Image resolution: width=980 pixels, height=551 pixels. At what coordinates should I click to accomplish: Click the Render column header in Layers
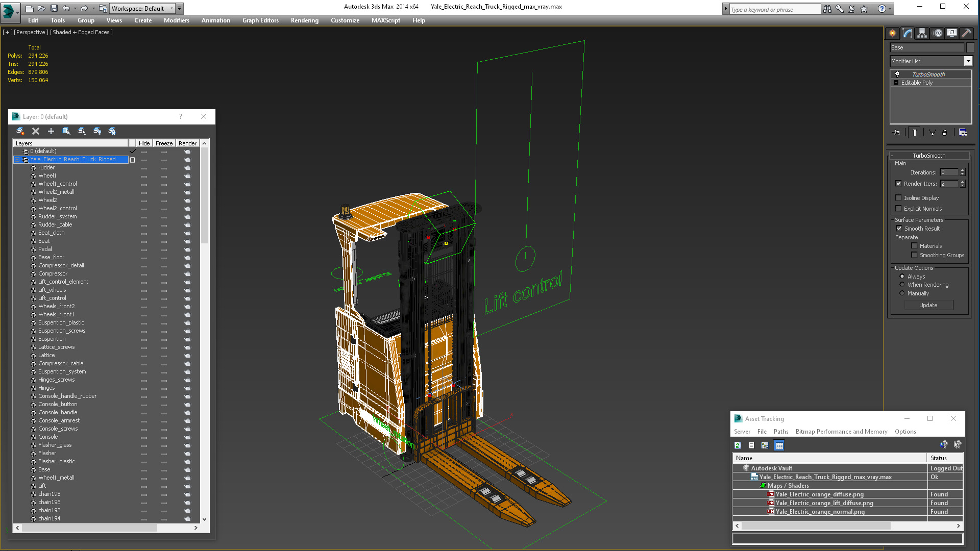(187, 143)
